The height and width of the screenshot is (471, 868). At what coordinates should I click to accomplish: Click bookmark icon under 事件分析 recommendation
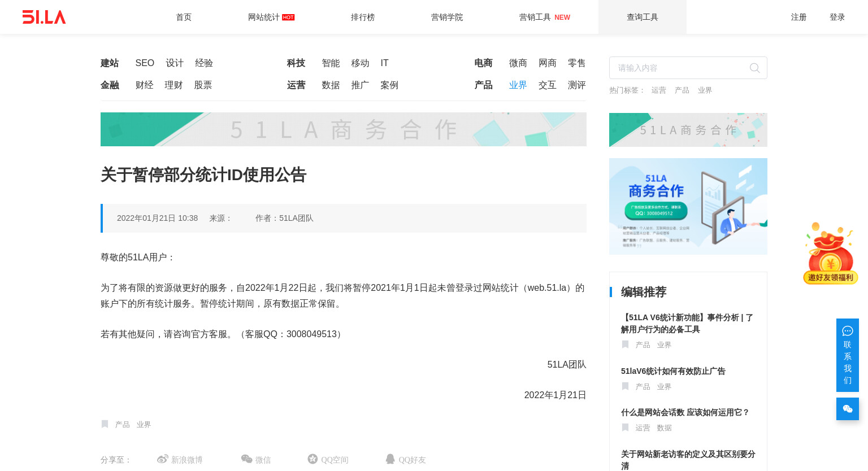[x=625, y=344]
